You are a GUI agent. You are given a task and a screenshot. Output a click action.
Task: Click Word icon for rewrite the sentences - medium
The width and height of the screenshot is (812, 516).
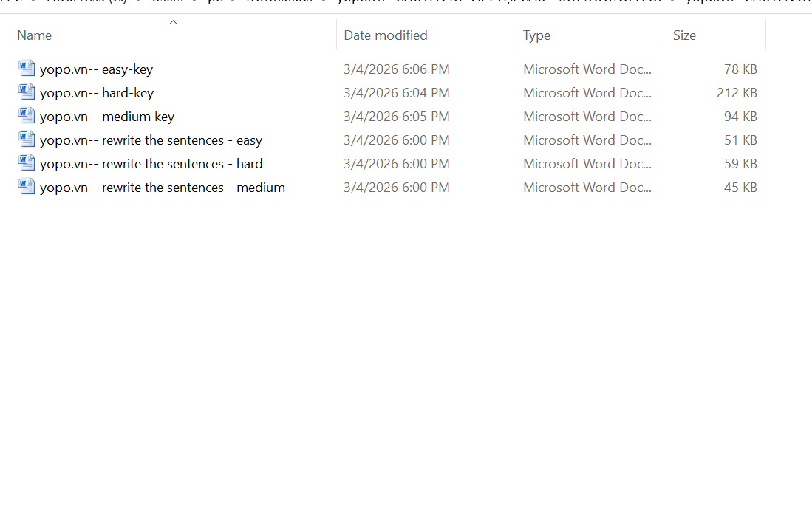(x=27, y=187)
